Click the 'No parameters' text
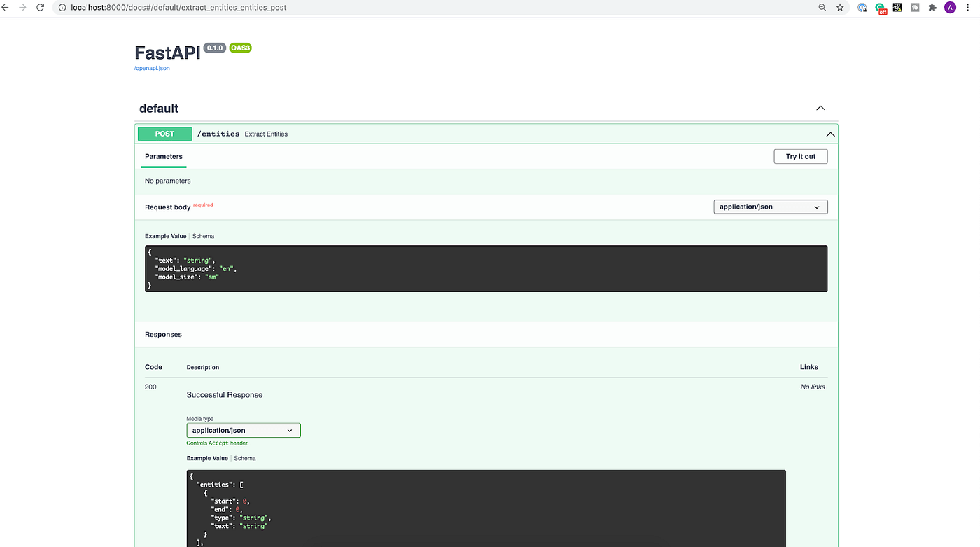Image resolution: width=980 pixels, height=547 pixels. [168, 181]
